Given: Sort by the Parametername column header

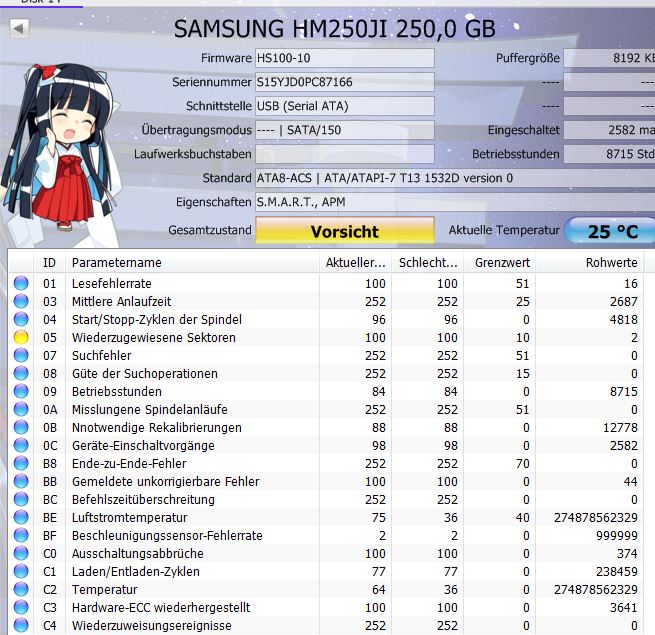Looking at the screenshot, I should click(192, 262).
